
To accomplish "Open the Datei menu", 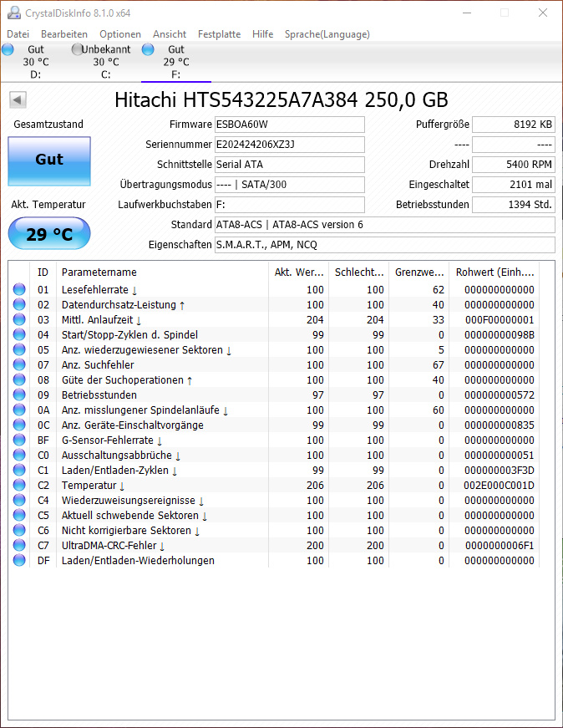I will coord(18,34).
